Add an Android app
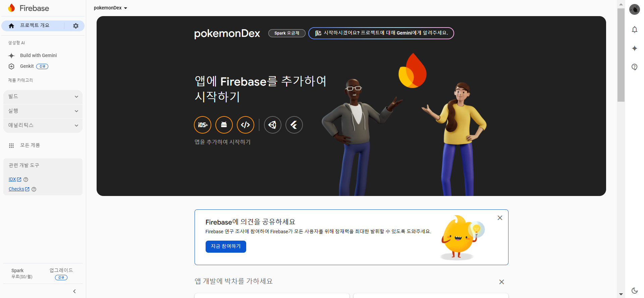 tap(224, 125)
